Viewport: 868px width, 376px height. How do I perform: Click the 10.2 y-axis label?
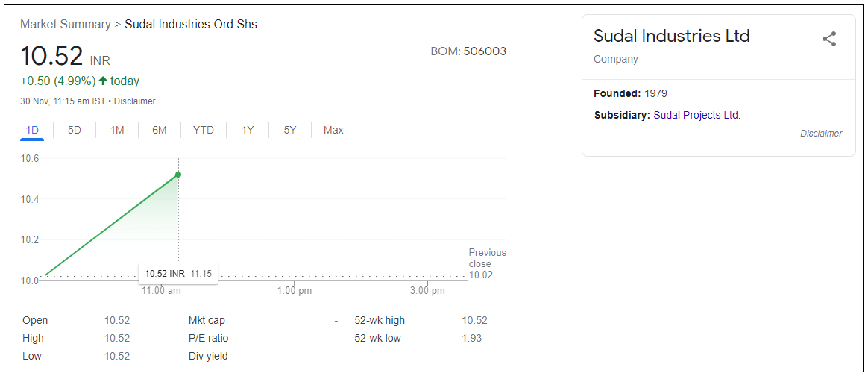[x=30, y=239]
